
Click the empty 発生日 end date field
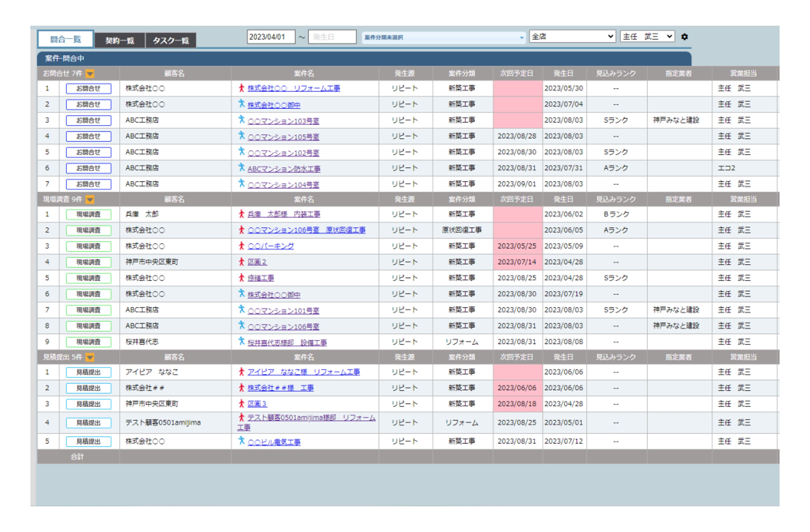pos(332,37)
